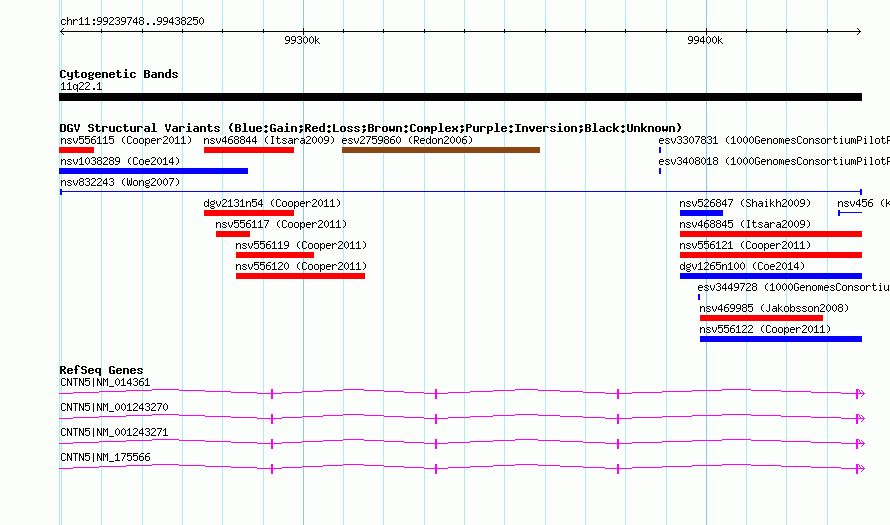Click the 99400k ruler label
The image size is (890, 525).
tap(705, 40)
